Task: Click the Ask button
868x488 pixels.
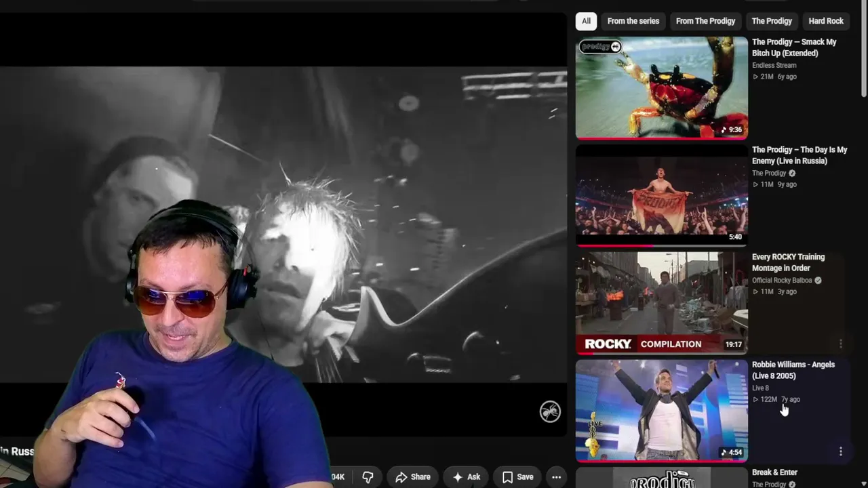Action: (466, 477)
